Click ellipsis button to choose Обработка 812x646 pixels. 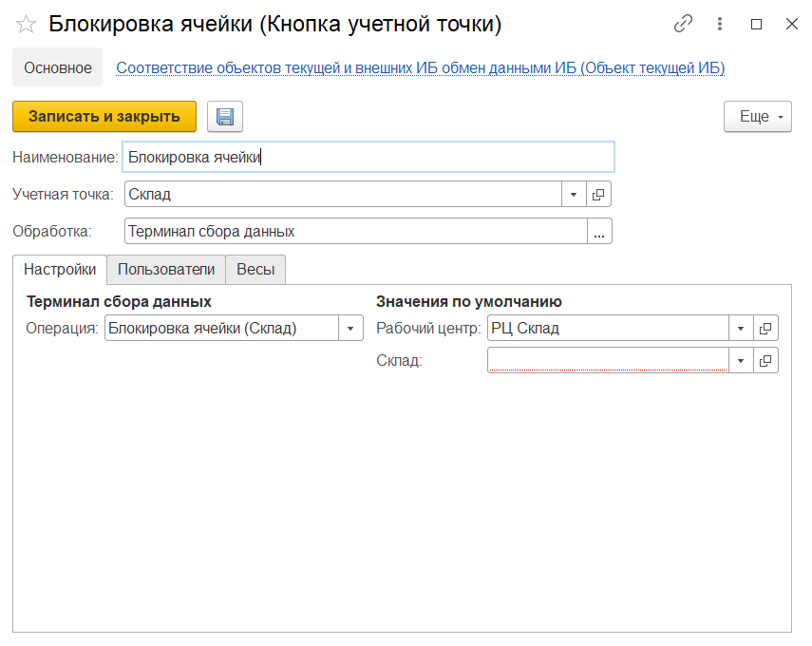coord(599,232)
